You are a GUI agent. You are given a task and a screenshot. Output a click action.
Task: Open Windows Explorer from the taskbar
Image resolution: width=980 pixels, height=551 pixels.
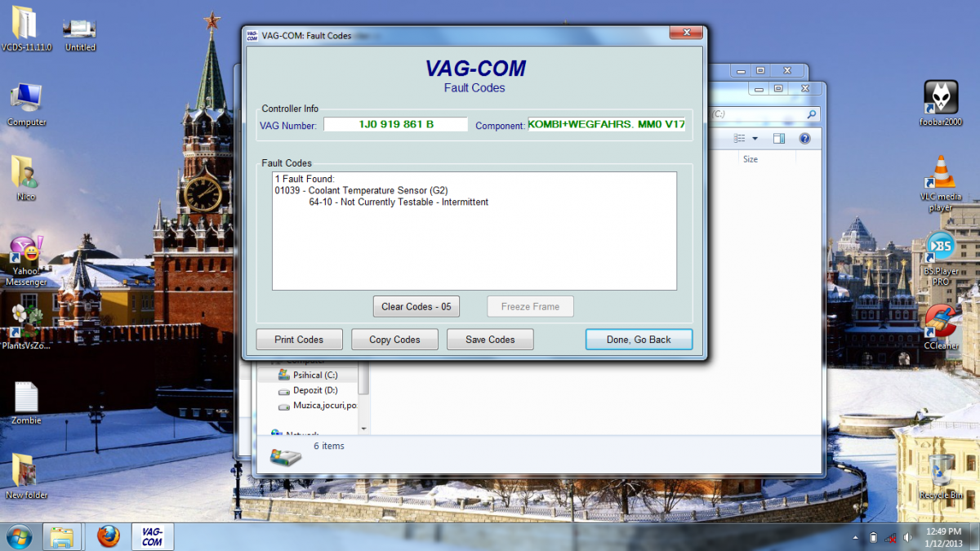tap(62, 536)
